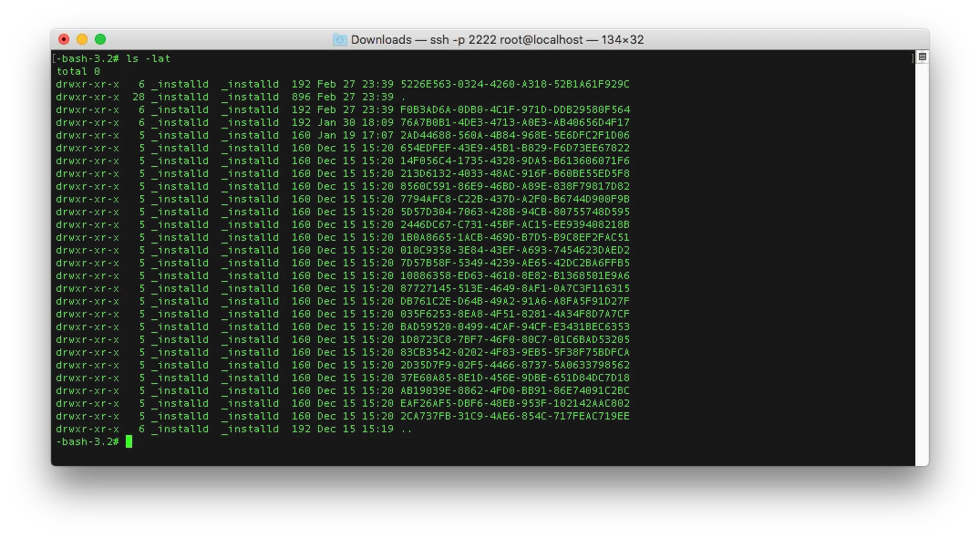Image resolution: width=980 pixels, height=539 pixels.
Task: Click directory name 1B0A8665-1ACB-469D-B7D5-B9C8EF2FAC51
Action: [x=515, y=238]
